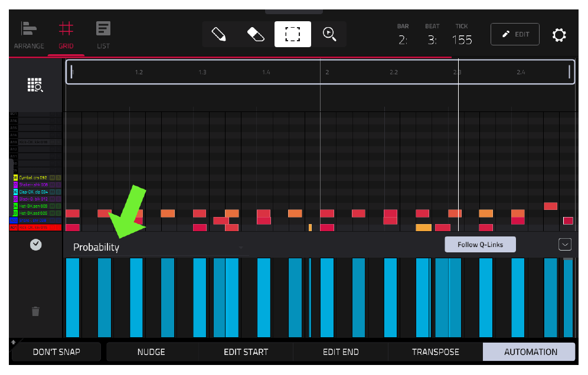The image size is (588, 375).
Task: Mute the Cymbal crs 092 pad
Action: [53, 177]
